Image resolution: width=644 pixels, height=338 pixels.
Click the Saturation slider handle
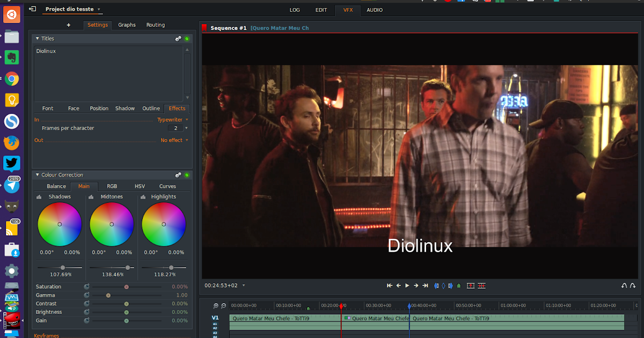click(127, 287)
